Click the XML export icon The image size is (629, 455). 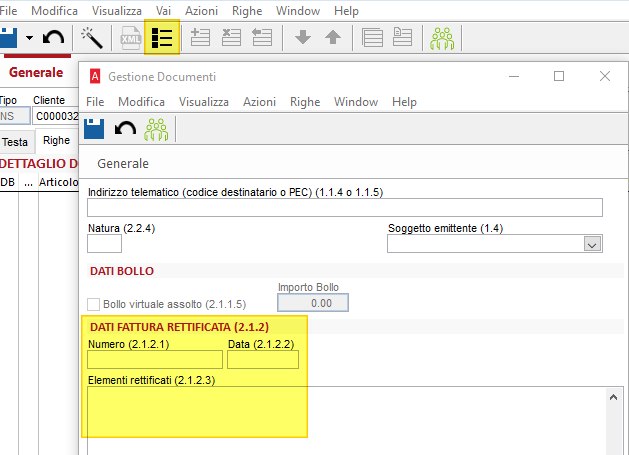point(130,38)
